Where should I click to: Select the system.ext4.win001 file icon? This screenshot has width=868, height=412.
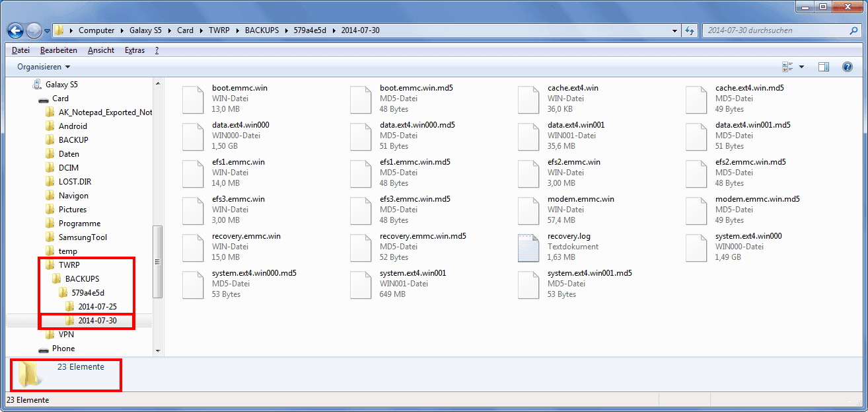tap(361, 284)
